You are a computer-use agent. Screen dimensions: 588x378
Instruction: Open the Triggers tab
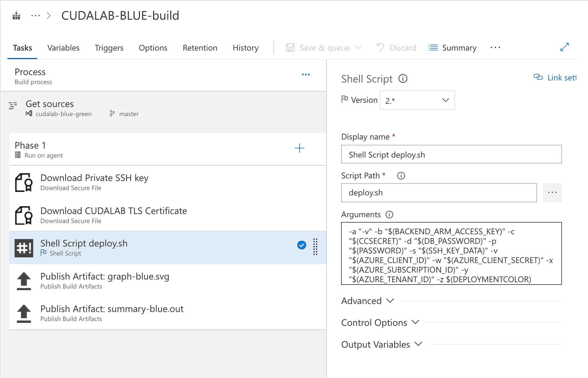109,48
